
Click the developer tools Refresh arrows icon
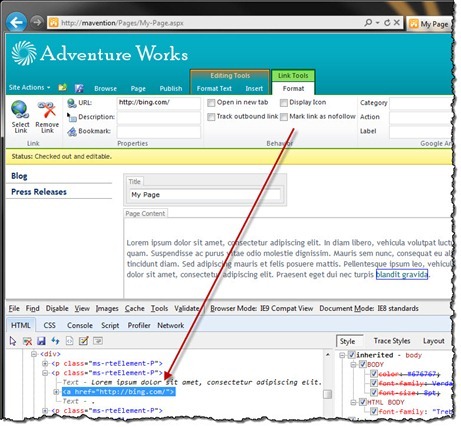[55, 341]
